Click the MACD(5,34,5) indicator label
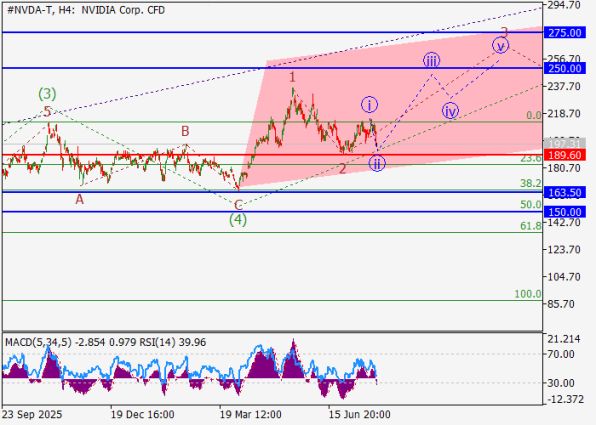 38,342
